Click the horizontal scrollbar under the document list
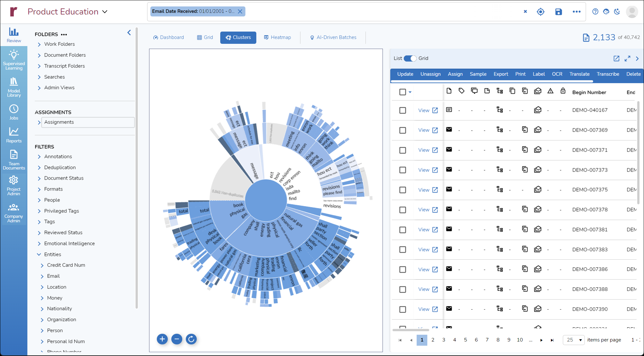 (x=410, y=330)
